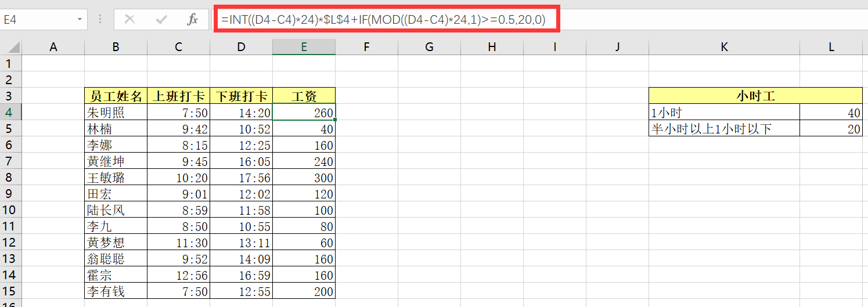Click clock-in time 12:56 for 霍宗
The image size is (868, 307).
[179, 275]
